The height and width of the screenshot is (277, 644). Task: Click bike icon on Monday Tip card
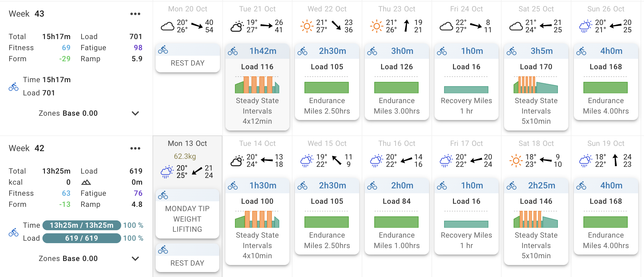coord(163,195)
